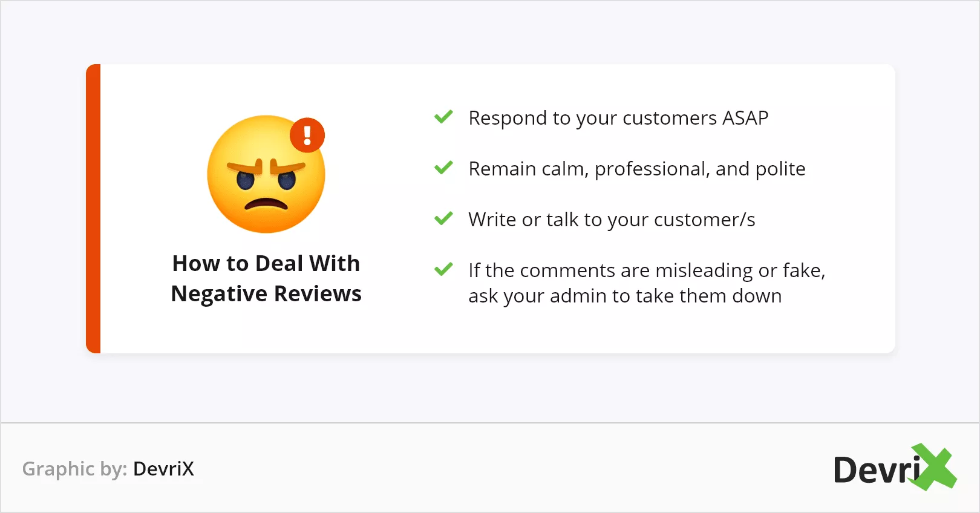Click the DevriX credit name text
Screen dimensions: 980x513
coord(163,469)
